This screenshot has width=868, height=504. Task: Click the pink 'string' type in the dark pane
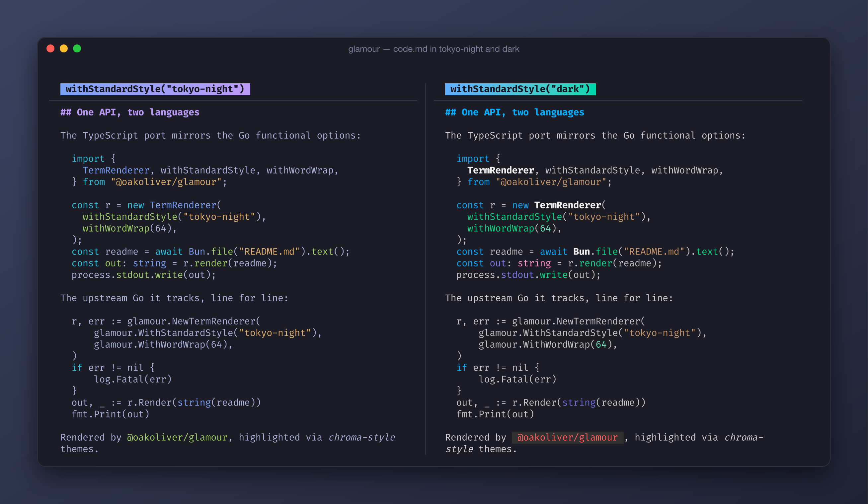click(x=534, y=263)
